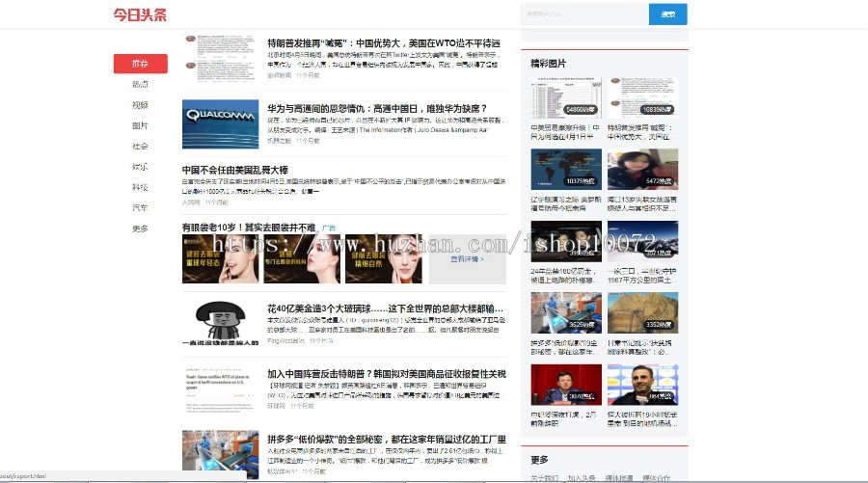The width and height of the screenshot is (868, 483).
Task: Open 中纪委深夜打虎 caption
Action: (563, 418)
